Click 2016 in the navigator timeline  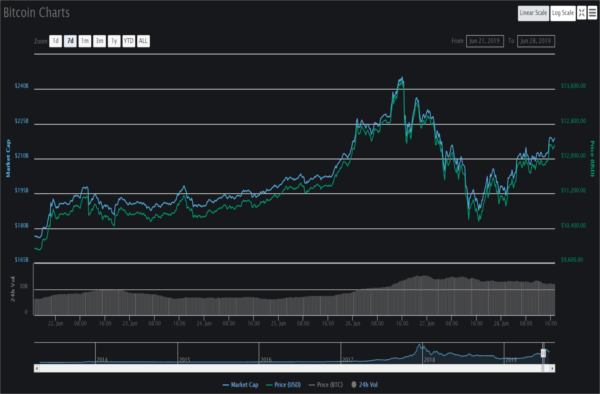[x=266, y=360]
